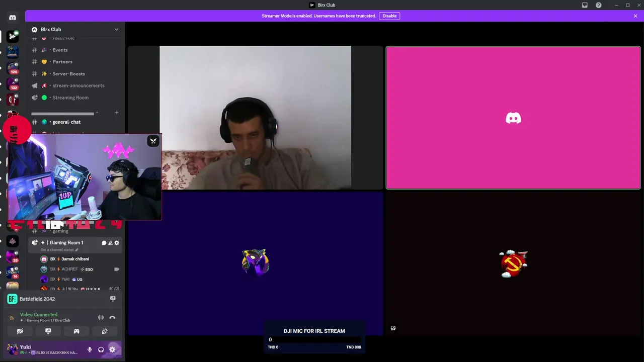Image resolution: width=644 pixels, height=362 pixels.
Task: Select user ACHREF in voice list
Action: pyautogui.click(x=79, y=269)
